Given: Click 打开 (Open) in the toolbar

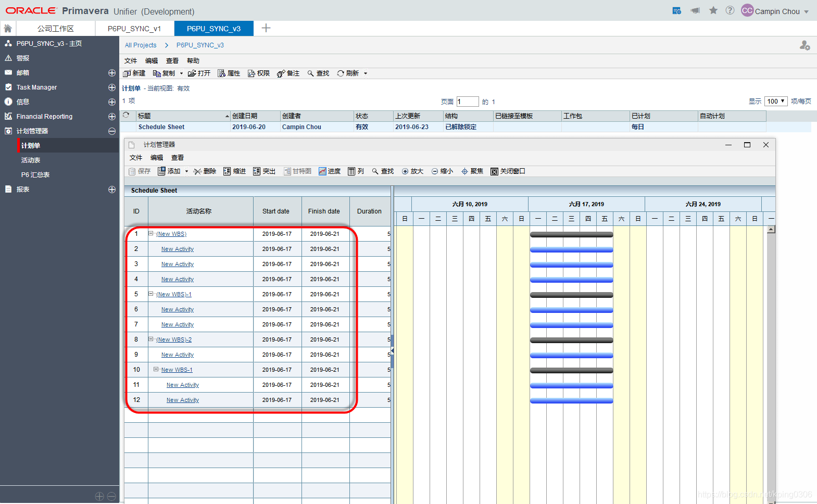Looking at the screenshot, I should [199, 73].
